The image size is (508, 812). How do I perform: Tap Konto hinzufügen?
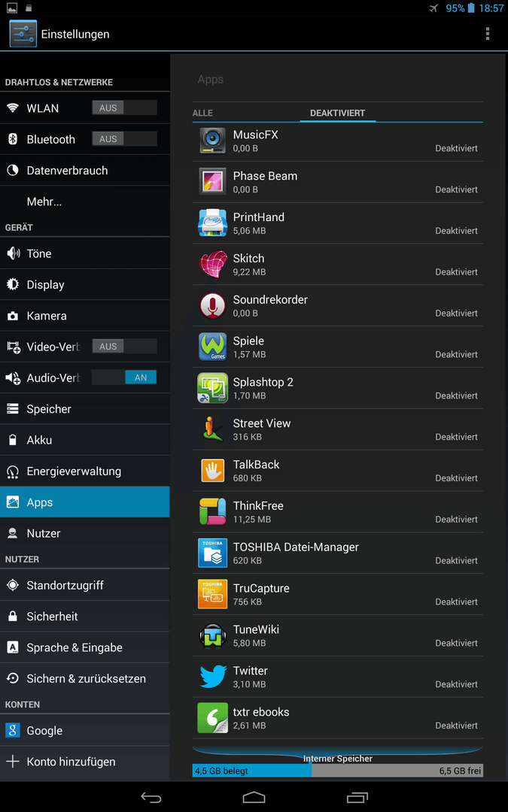click(85, 761)
